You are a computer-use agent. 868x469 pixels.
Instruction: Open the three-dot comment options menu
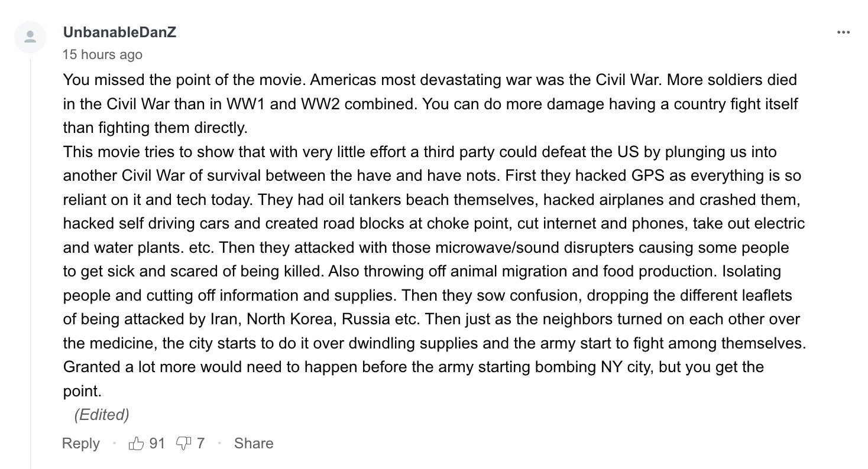843,32
